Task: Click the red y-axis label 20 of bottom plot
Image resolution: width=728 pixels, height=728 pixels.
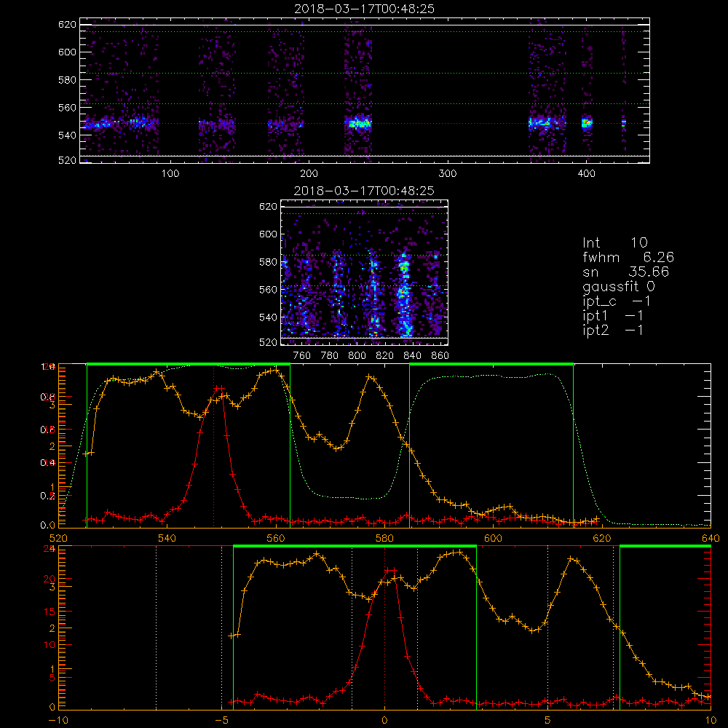Action: pos(50,579)
